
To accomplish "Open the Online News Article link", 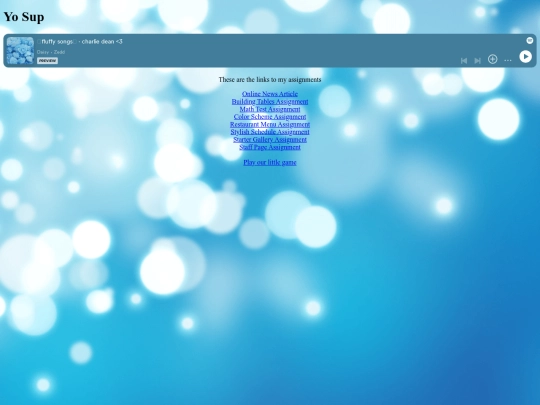I will coord(270,94).
